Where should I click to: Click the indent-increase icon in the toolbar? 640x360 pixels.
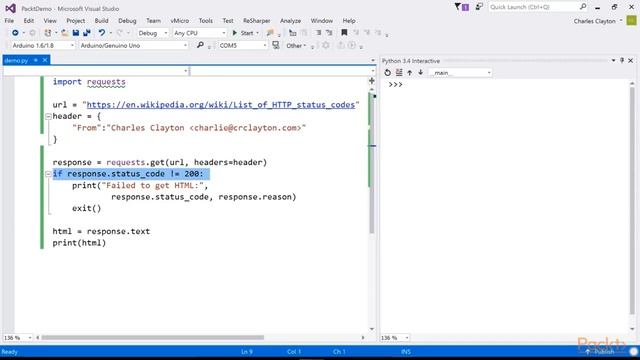[318, 33]
